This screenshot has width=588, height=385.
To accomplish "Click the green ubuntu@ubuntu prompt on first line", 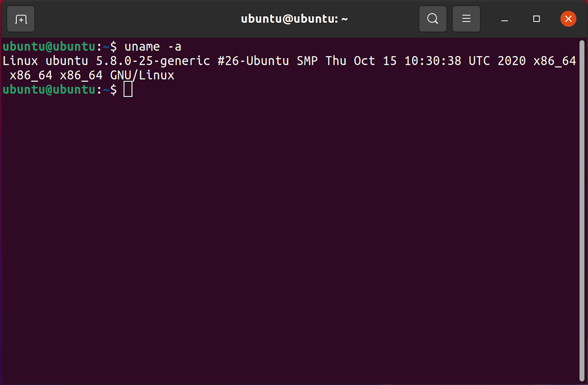I will [x=49, y=47].
